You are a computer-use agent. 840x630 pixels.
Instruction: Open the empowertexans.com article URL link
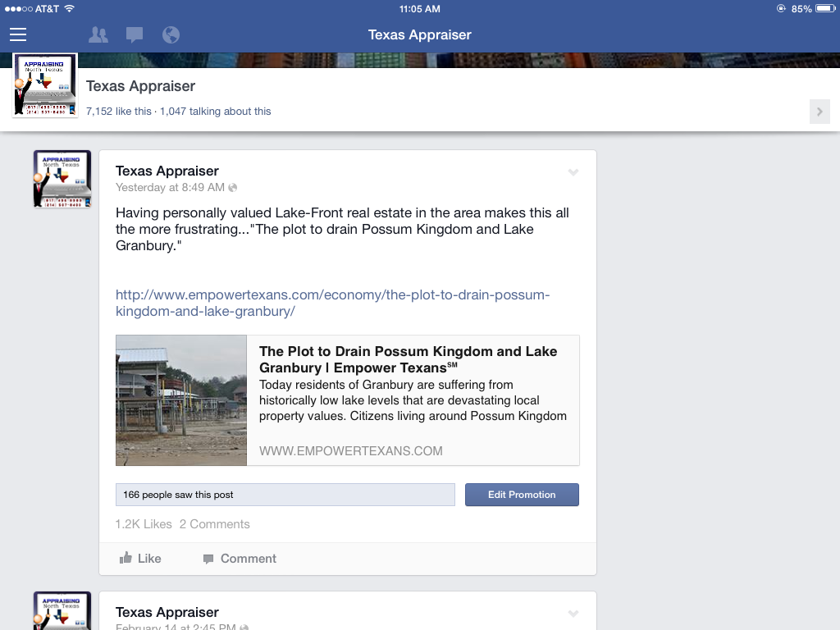333,303
